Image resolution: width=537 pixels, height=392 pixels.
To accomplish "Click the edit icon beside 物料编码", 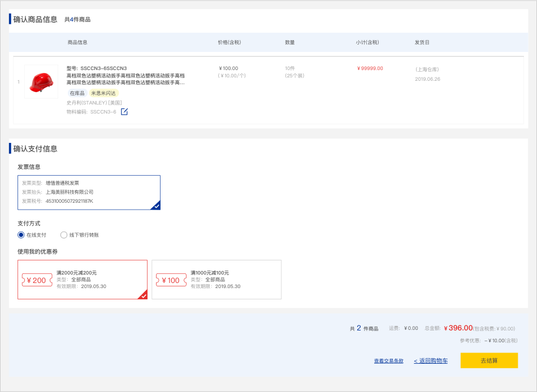I will tap(124, 112).
